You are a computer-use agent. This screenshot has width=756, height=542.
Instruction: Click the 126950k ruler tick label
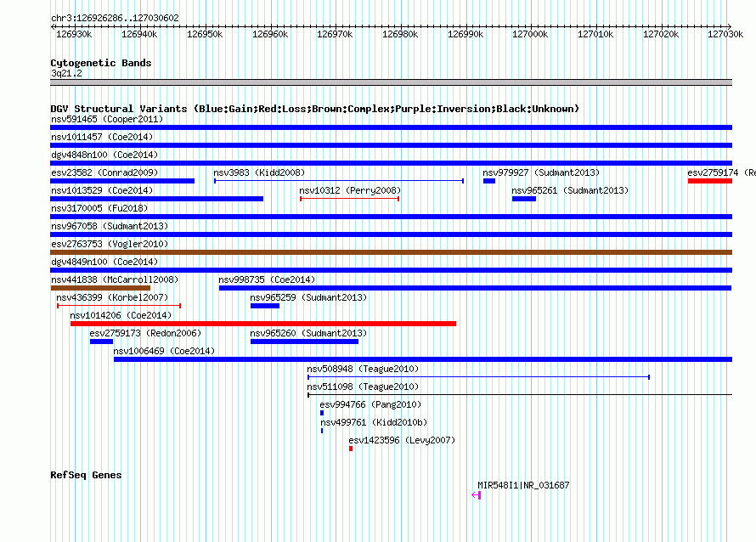tap(205, 34)
